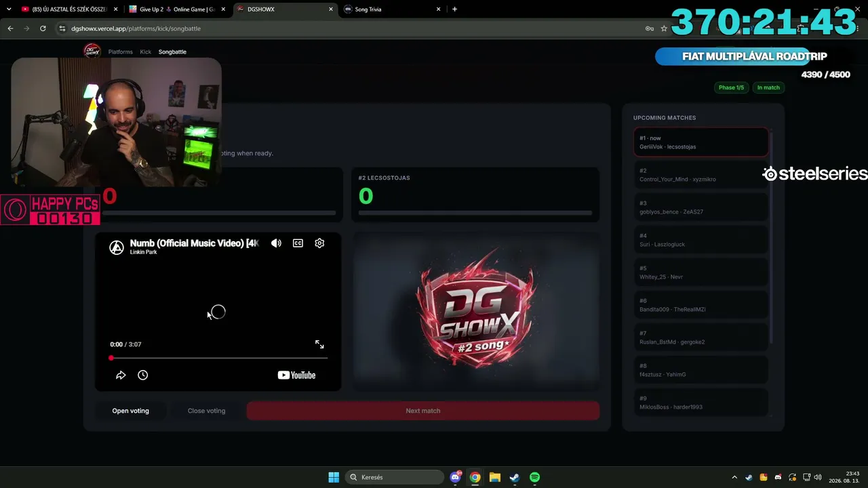Open the volume tray icon

(x=818, y=477)
